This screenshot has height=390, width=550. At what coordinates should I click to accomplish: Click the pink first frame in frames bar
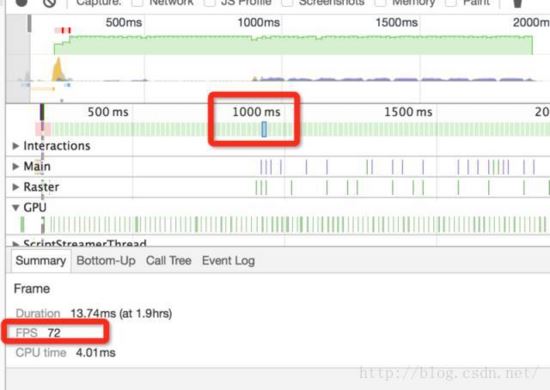click(43, 129)
